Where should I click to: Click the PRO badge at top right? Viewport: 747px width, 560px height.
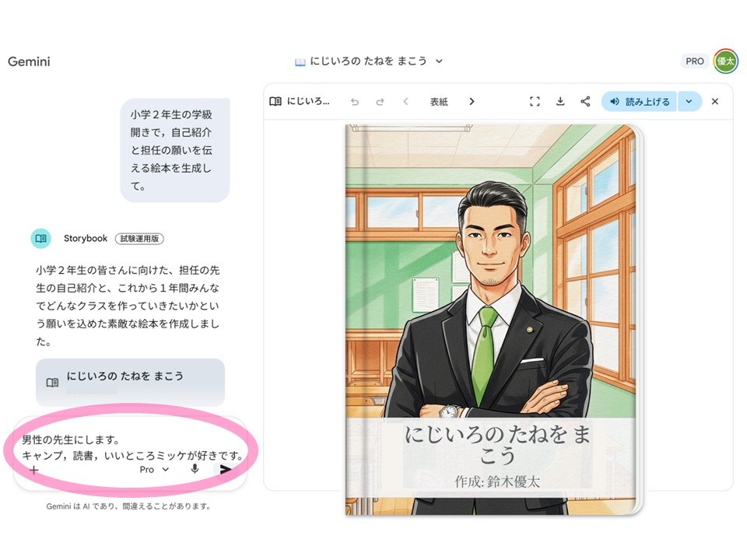[695, 61]
